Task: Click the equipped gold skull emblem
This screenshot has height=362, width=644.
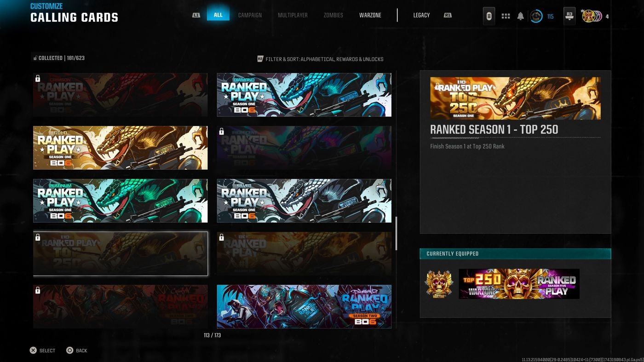Action: click(439, 284)
